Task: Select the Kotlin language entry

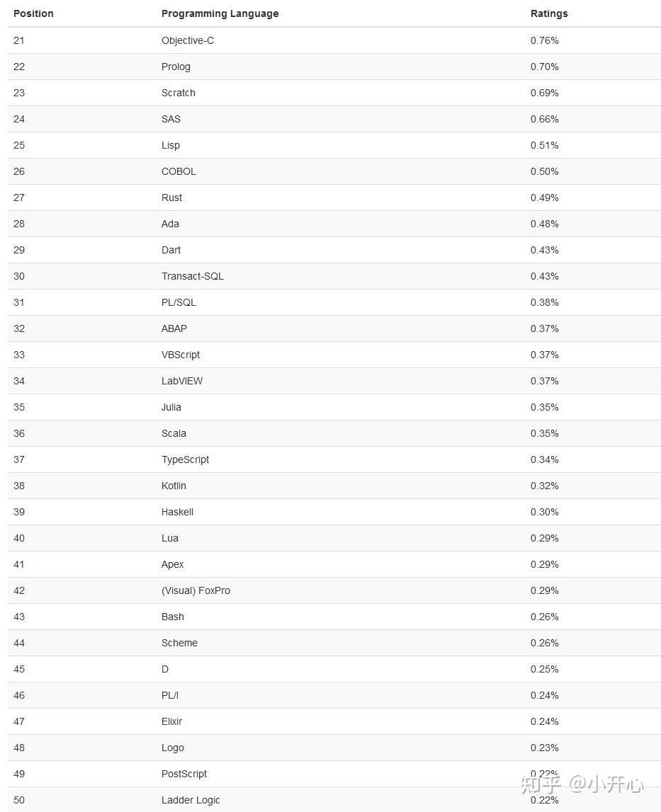Action: pos(174,486)
